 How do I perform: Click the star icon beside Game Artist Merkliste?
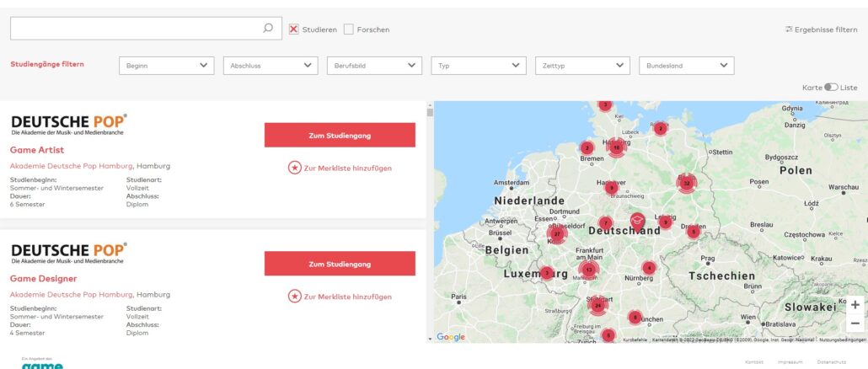[294, 168]
